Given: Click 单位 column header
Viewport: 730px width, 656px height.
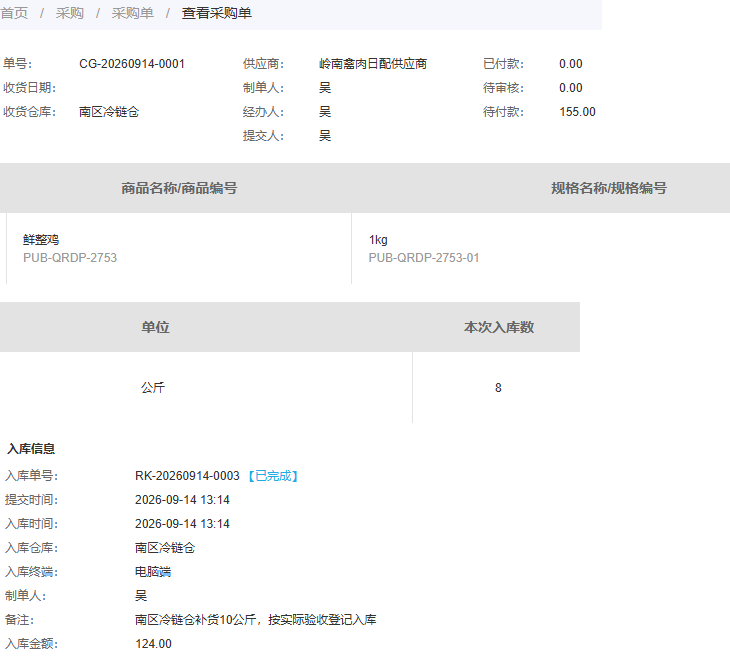Looking at the screenshot, I should point(155,327).
